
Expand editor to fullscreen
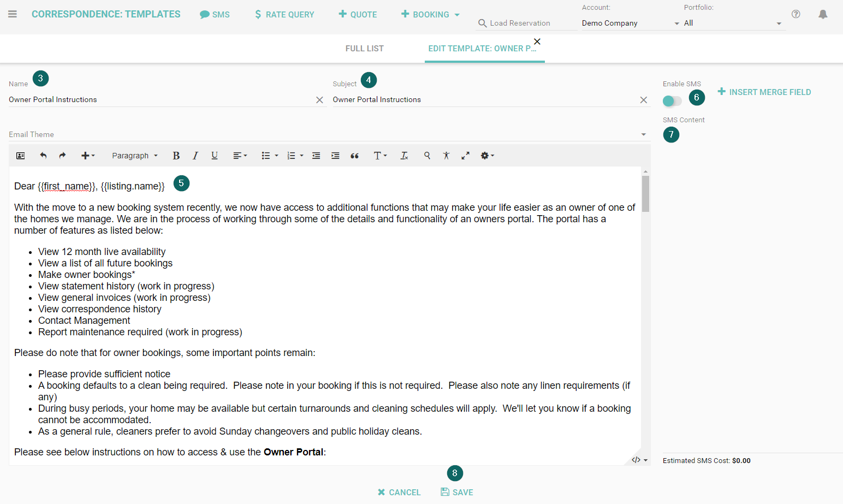click(x=465, y=156)
